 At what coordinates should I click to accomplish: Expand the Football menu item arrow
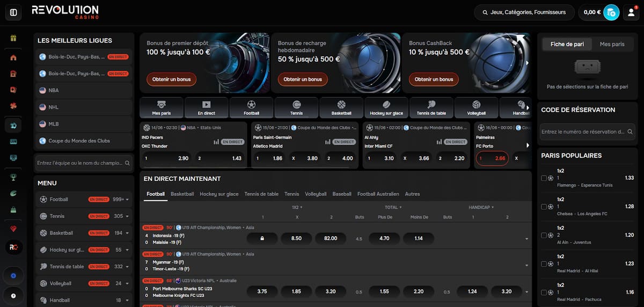tap(128, 200)
